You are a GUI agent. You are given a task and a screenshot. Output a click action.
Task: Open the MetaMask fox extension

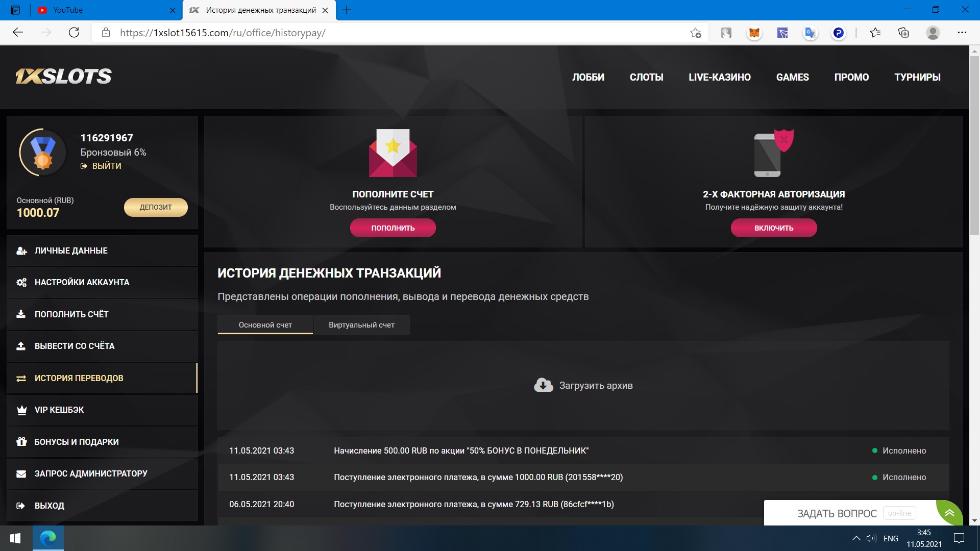tap(754, 33)
